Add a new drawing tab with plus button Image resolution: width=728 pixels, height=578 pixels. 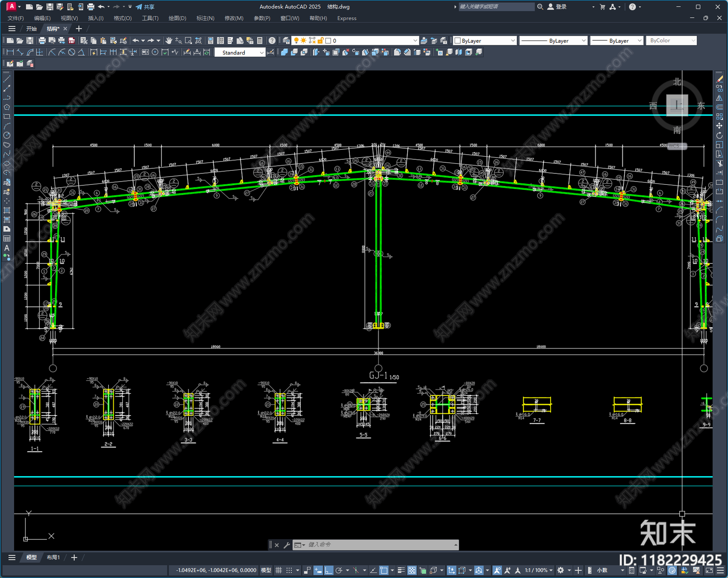(79, 29)
